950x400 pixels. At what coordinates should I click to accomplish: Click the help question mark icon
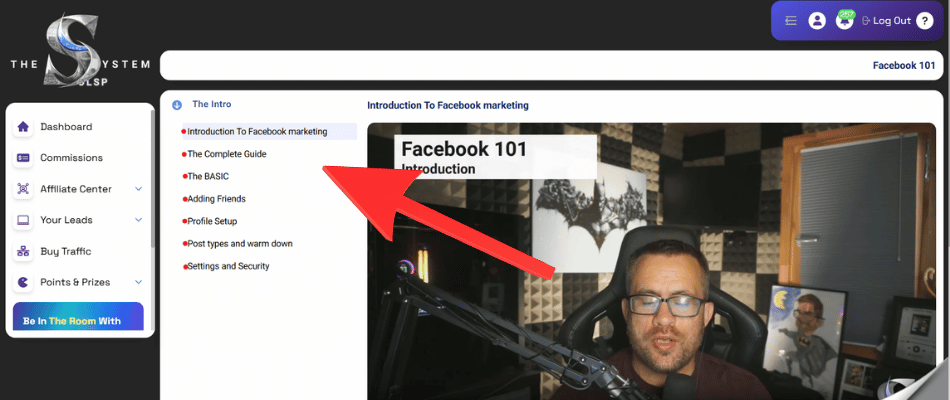coord(924,21)
